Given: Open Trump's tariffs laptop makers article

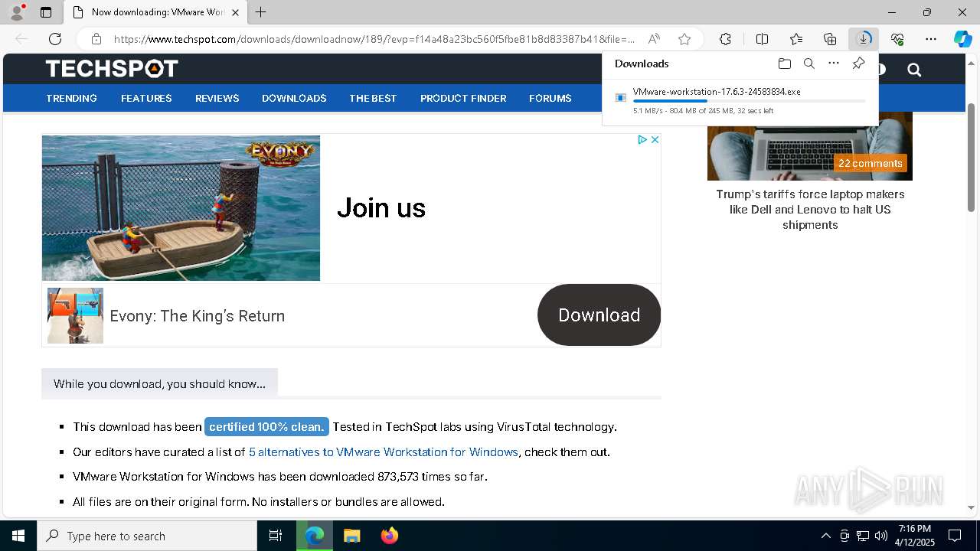Looking at the screenshot, I should pos(810,210).
